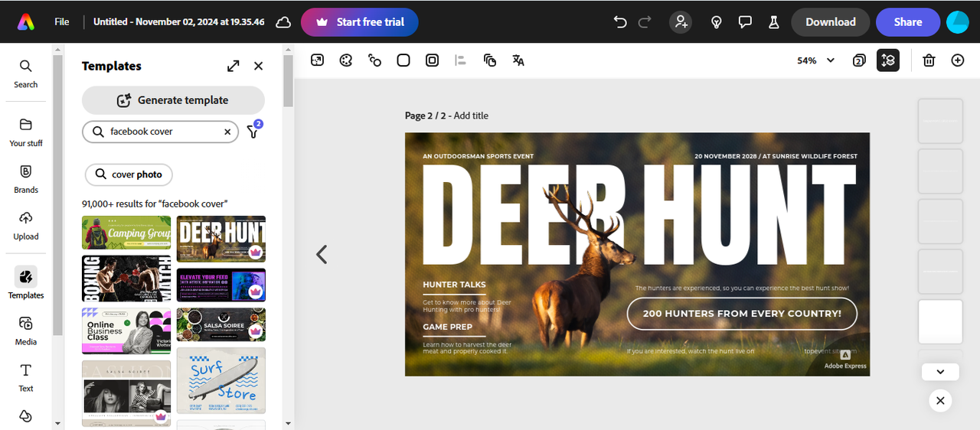Go to the previous page arrow
The width and height of the screenshot is (980, 430).
pos(322,254)
